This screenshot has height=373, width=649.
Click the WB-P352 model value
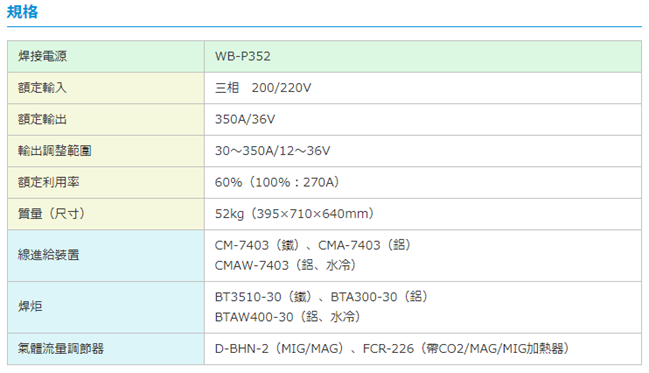pyautogui.click(x=243, y=56)
